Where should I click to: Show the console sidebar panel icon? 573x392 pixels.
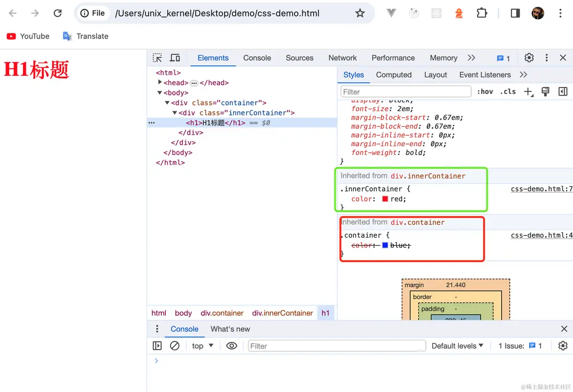pyautogui.click(x=157, y=346)
